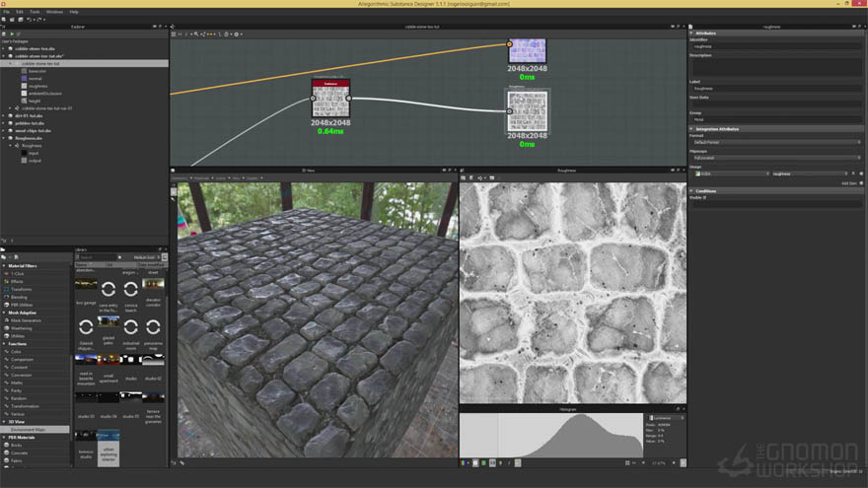The width and height of the screenshot is (868, 488).
Task: Click the Save toolbar icon
Action: pos(21,20)
